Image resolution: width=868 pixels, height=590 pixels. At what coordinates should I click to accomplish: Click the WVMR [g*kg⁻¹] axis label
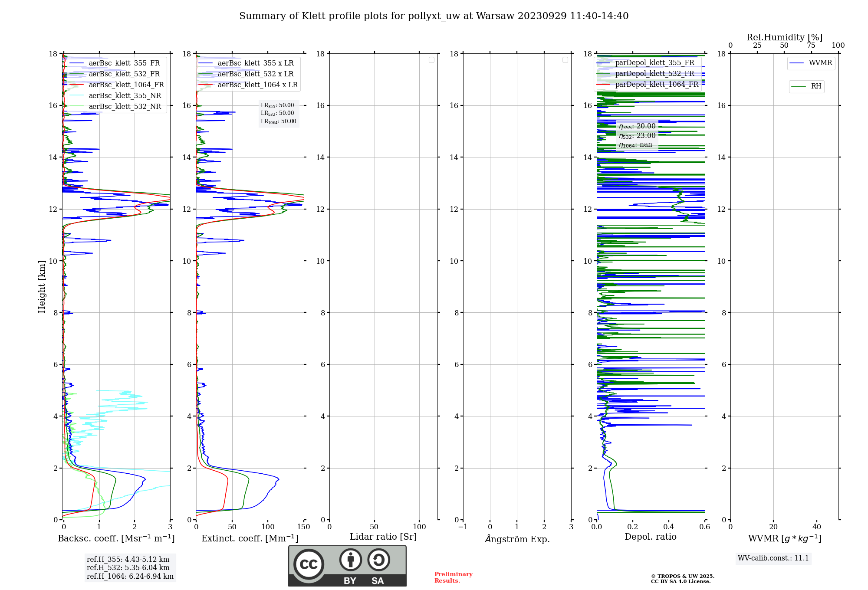tap(785, 538)
